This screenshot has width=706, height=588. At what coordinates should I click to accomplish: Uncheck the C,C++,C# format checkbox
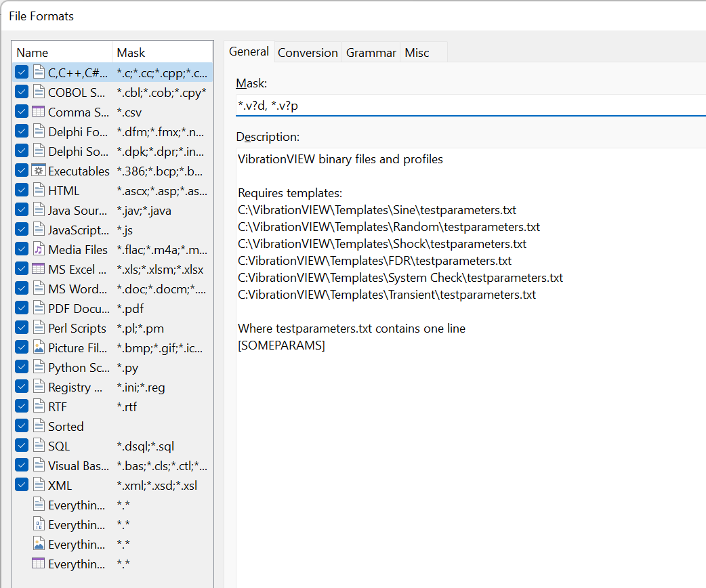(22, 72)
